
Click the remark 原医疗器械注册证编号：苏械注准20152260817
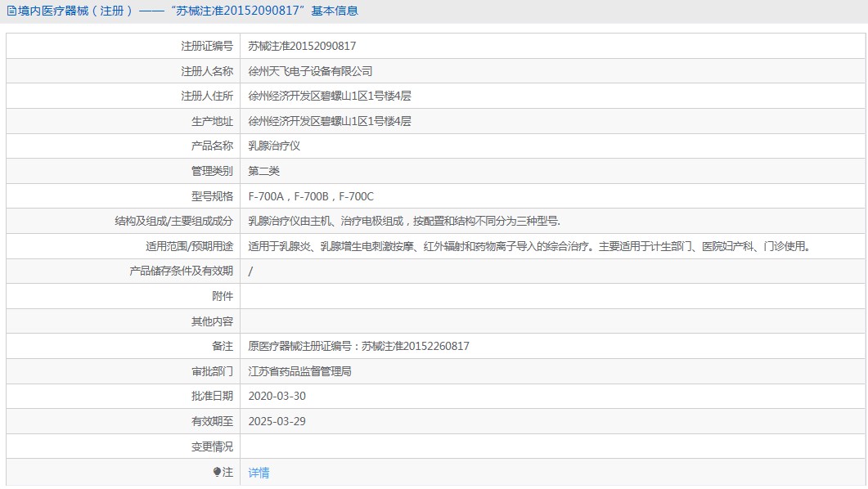(x=358, y=346)
